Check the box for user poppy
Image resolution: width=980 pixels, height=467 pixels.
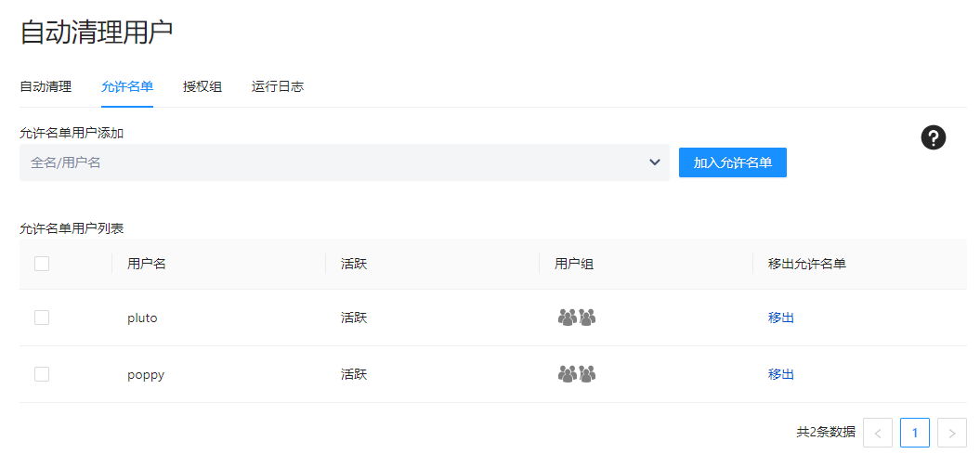point(42,374)
